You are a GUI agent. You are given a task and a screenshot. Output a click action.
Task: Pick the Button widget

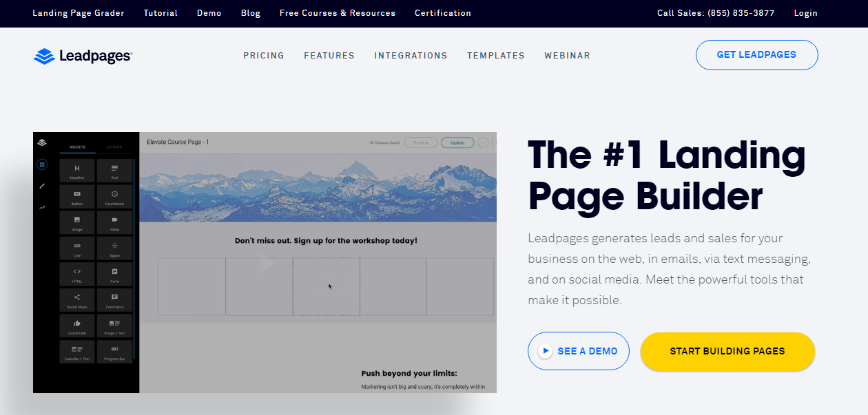pyautogui.click(x=77, y=197)
